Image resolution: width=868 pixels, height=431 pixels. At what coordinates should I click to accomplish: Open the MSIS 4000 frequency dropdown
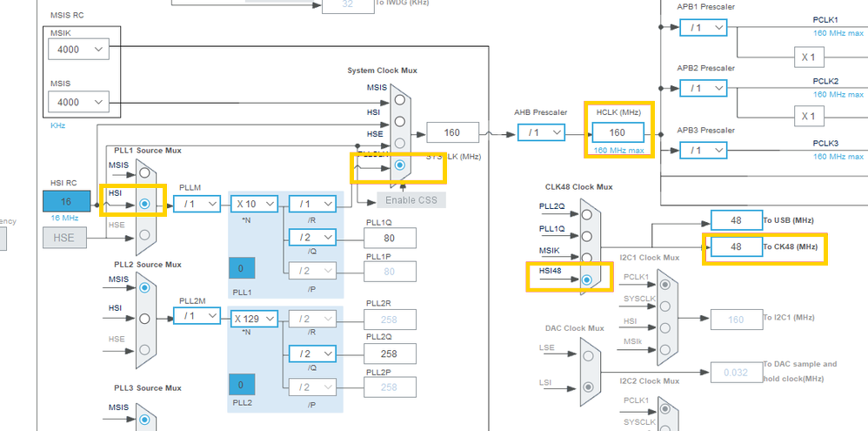point(78,102)
